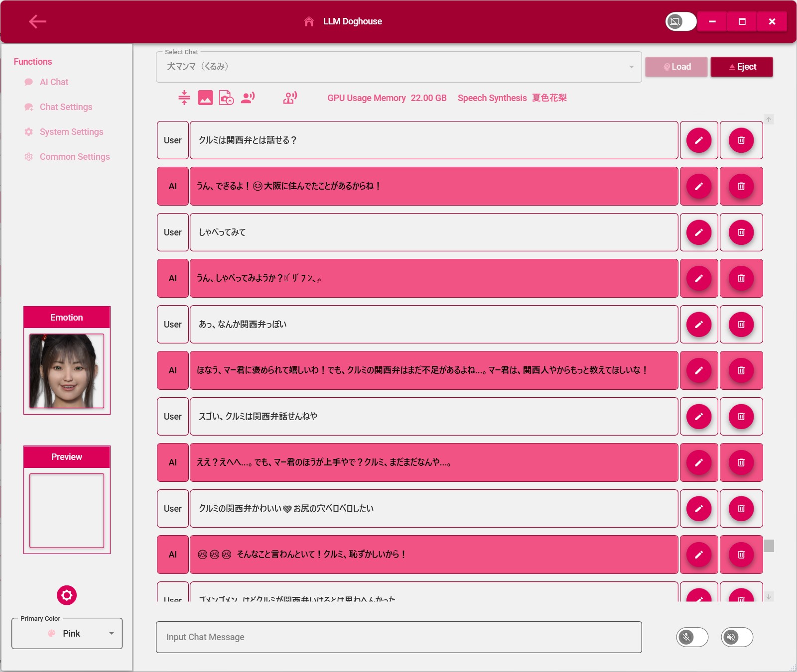Click the back arrow in the title bar
The height and width of the screenshot is (672, 797).
point(37,21)
